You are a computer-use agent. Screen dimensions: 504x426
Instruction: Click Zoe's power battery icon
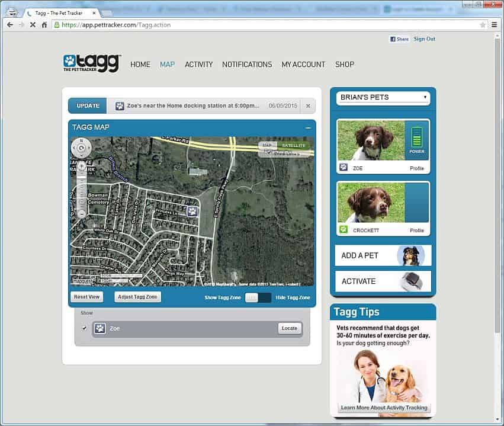coord(416,137)
